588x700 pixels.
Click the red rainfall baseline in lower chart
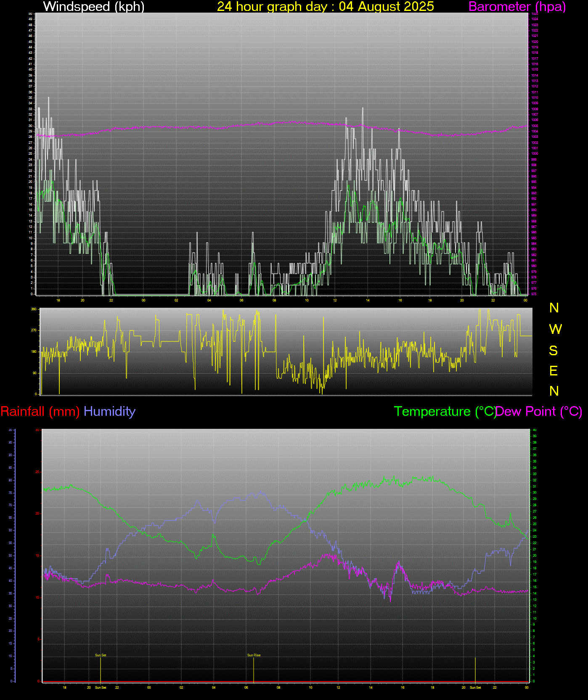click(x=286, y=682)
